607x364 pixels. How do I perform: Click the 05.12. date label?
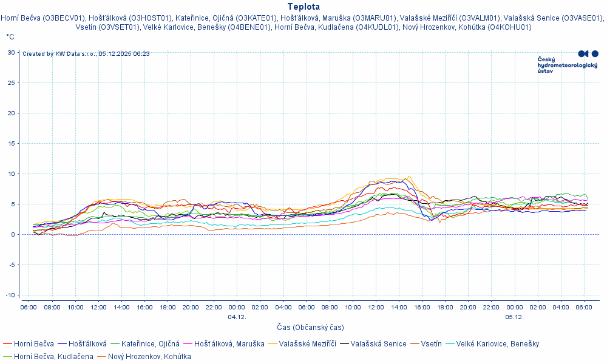point(514,317)
